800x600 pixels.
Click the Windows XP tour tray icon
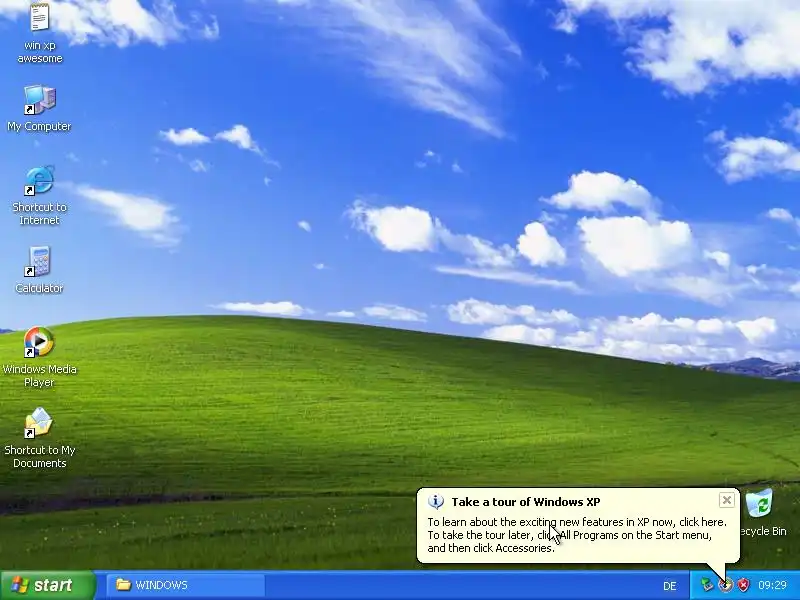pos(725,585)
